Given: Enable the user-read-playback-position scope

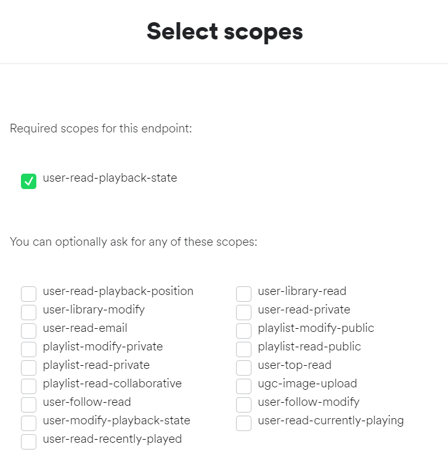Looking at the screenshot, I should [28, 294].
